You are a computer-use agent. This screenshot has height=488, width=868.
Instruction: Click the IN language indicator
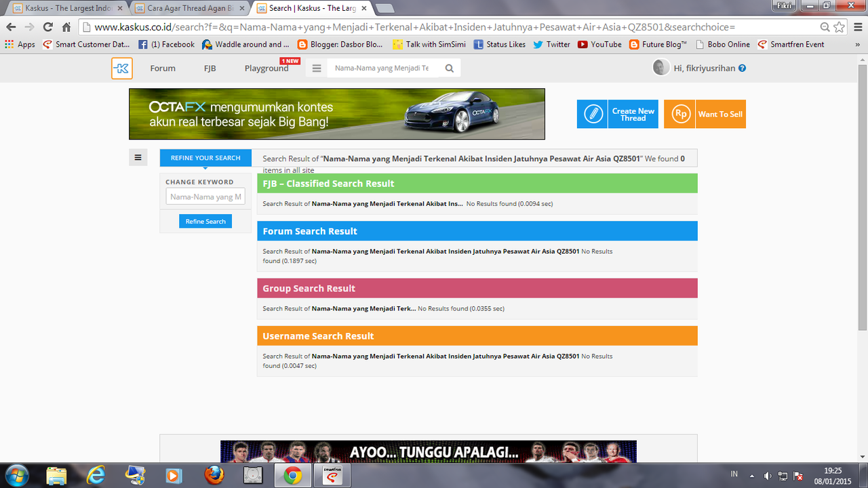pyautogui.click(x=734, y=473)
